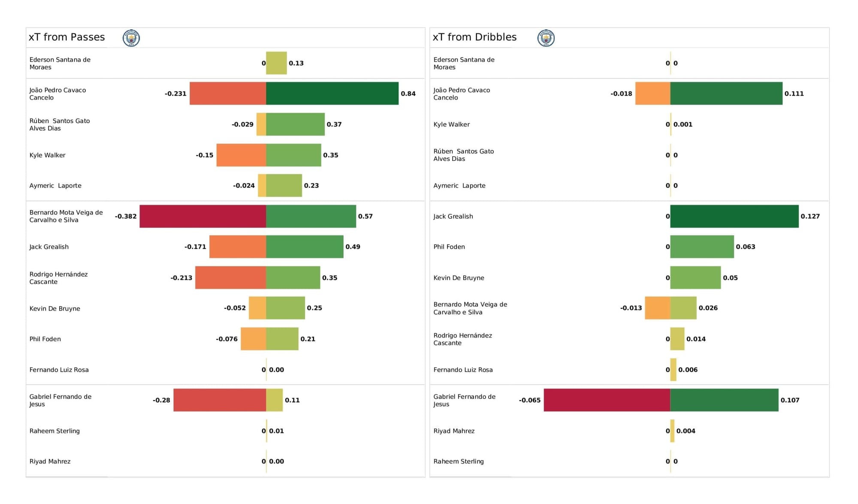Click 'Raheem Sterling' label in passes chart
The image size is (858, 504).
[x=54, y=431]
